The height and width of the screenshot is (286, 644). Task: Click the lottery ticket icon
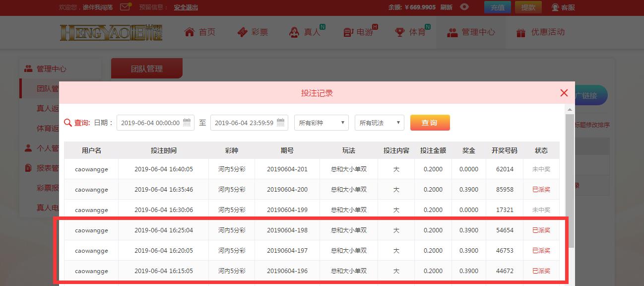pos(242,32)
